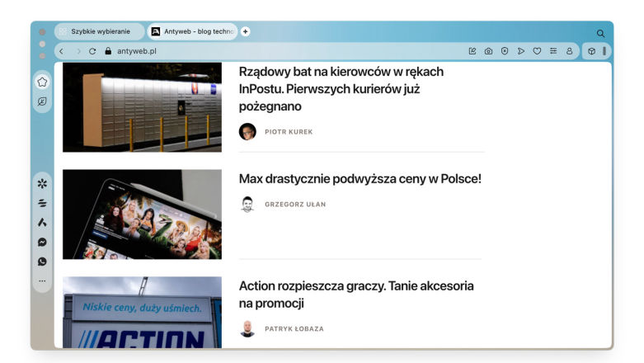This screenshot has height=363, width=644.
Task: Add page to bookmarks with heart icon
Action: (x=537, y=51)
